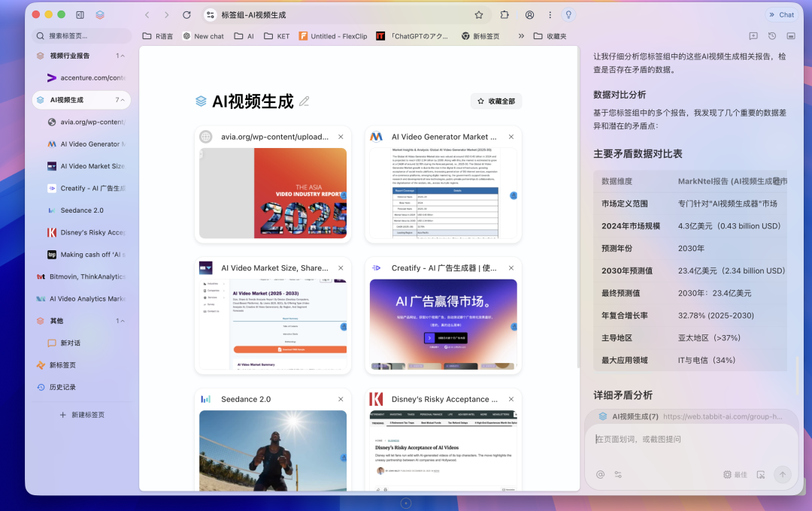Open the three-dot browser menu
Screen dimensions: 812x511
pyautogui.click(x=550, y=15)
